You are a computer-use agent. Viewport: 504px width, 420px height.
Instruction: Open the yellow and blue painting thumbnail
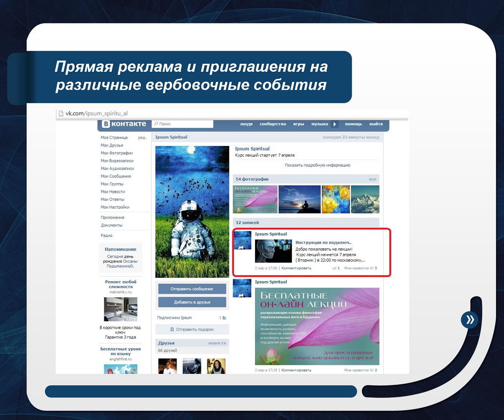[x=336, y=199]
